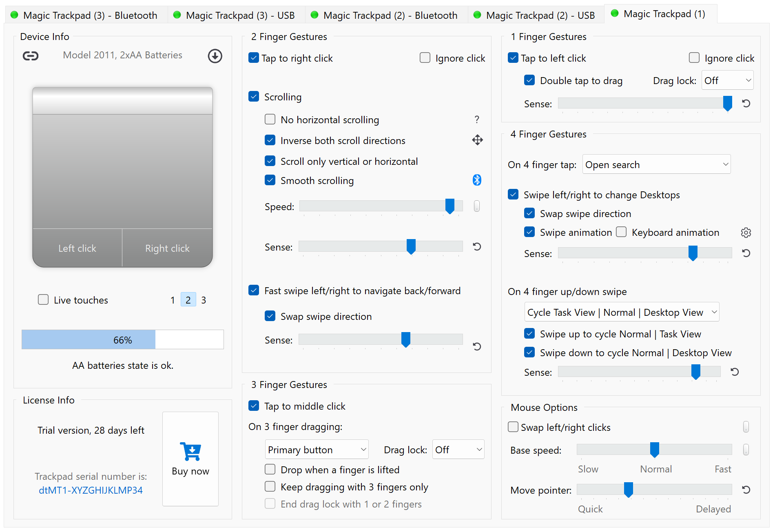This screenshot has height=532, width=775.
Task: Open the On 4 finger tap dropdown
Action: 656,164
